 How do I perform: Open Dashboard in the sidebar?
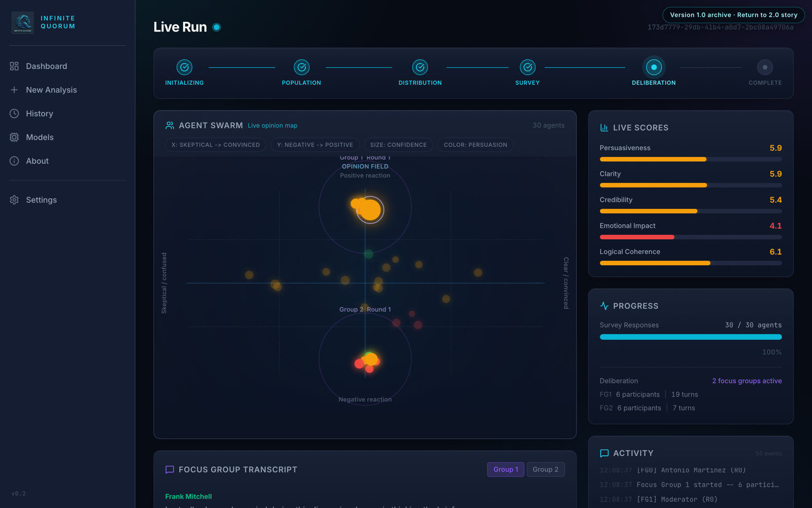click(67, 66)
